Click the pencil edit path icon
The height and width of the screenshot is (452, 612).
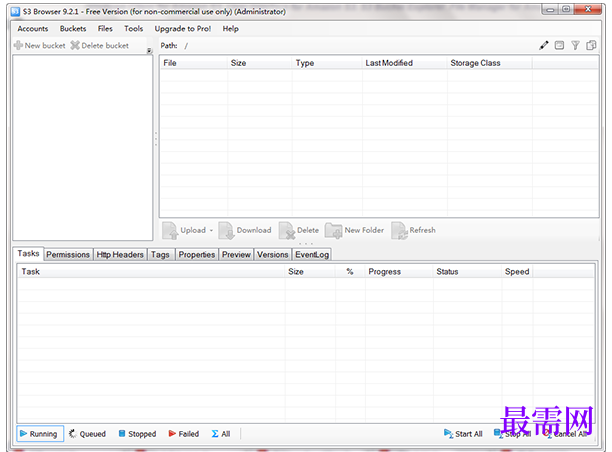click(x=544, y=45)
